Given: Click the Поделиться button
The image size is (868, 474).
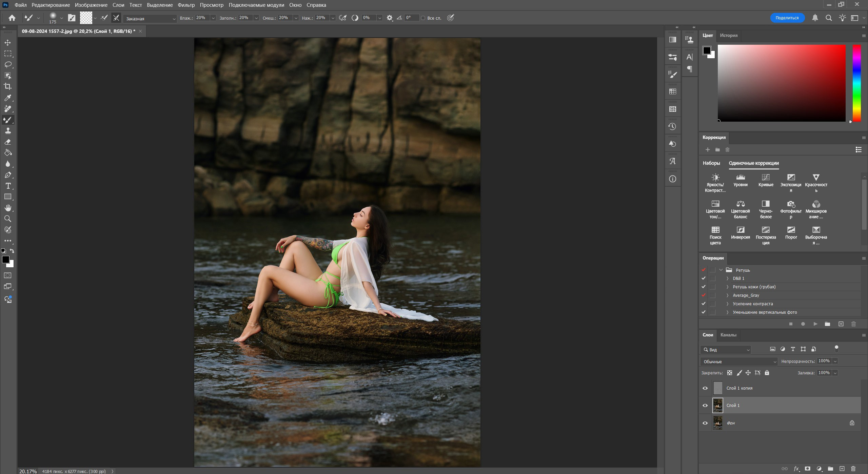Looking at the screenshot, I should click(x=787, y=18).
